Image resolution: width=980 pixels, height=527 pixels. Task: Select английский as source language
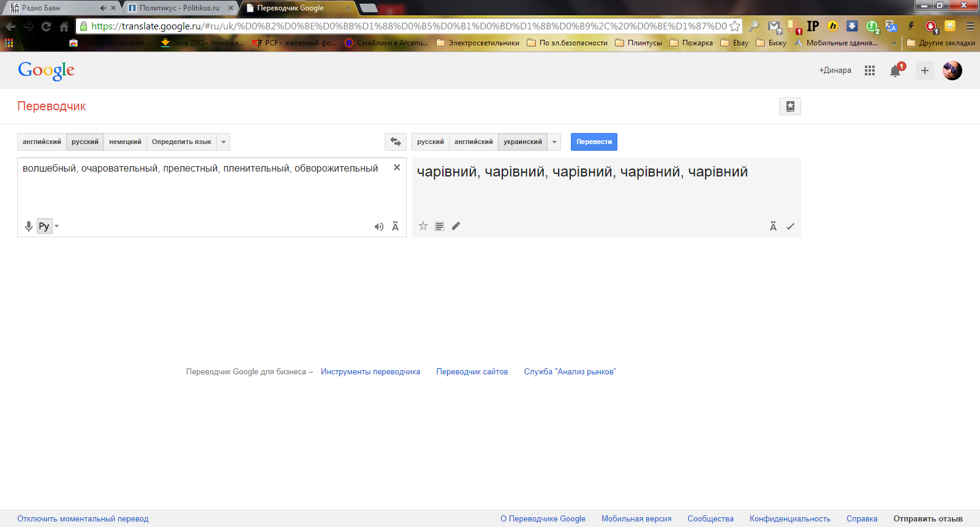(42, 142)
